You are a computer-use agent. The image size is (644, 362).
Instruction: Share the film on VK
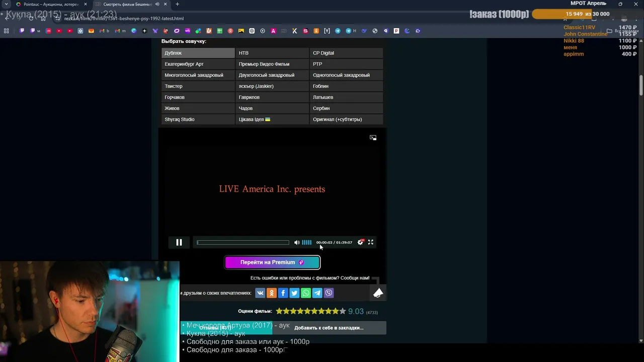tap(260, 293)
